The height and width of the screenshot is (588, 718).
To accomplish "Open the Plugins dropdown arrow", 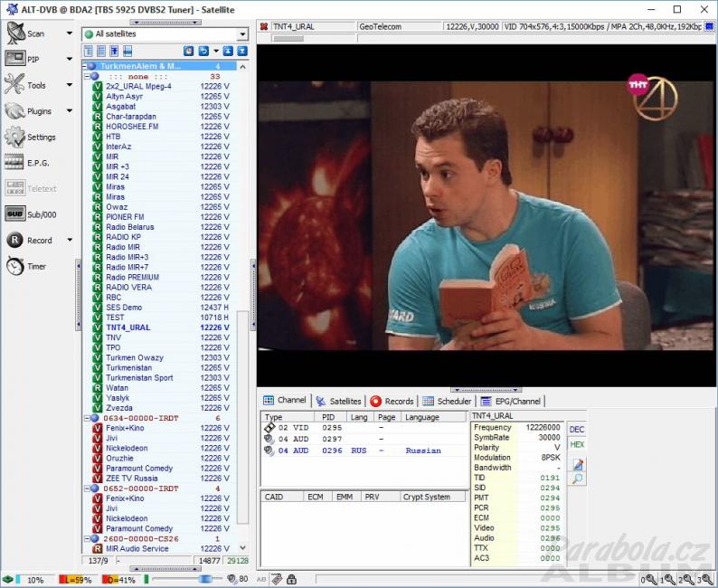I will (69, 111).
